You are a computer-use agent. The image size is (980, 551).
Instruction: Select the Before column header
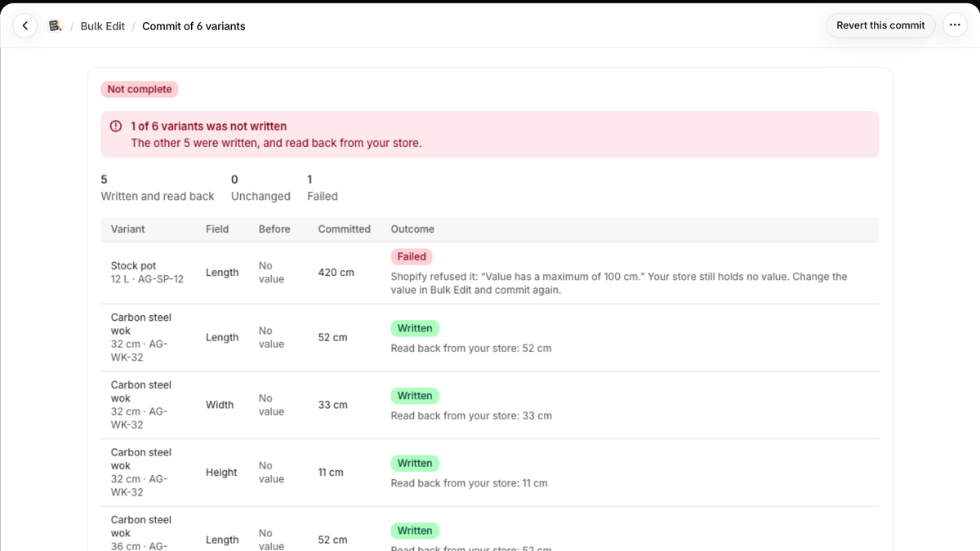pyautogui.click(x=274, y=229)
